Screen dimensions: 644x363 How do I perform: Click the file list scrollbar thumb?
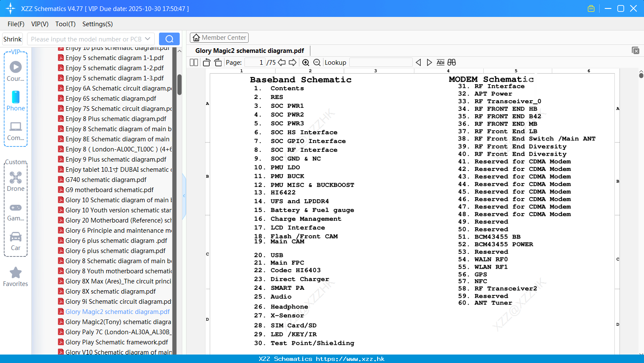click(179, 85)
